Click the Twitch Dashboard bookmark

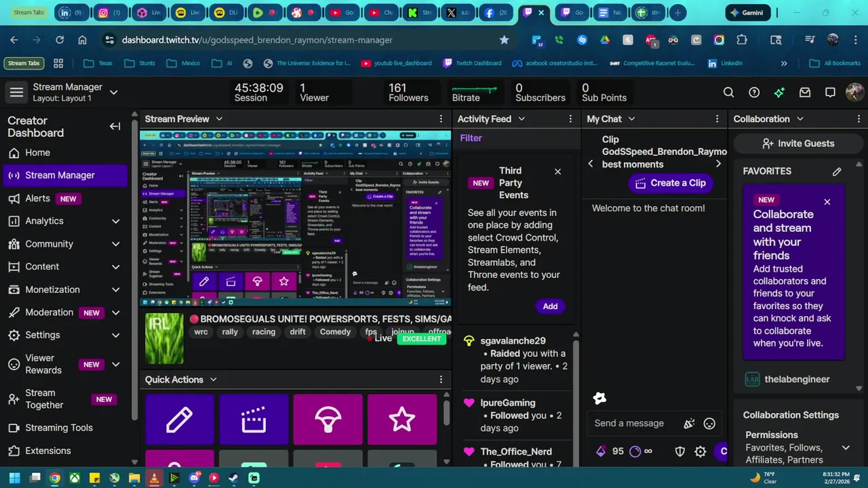click(x=472, y=63)
